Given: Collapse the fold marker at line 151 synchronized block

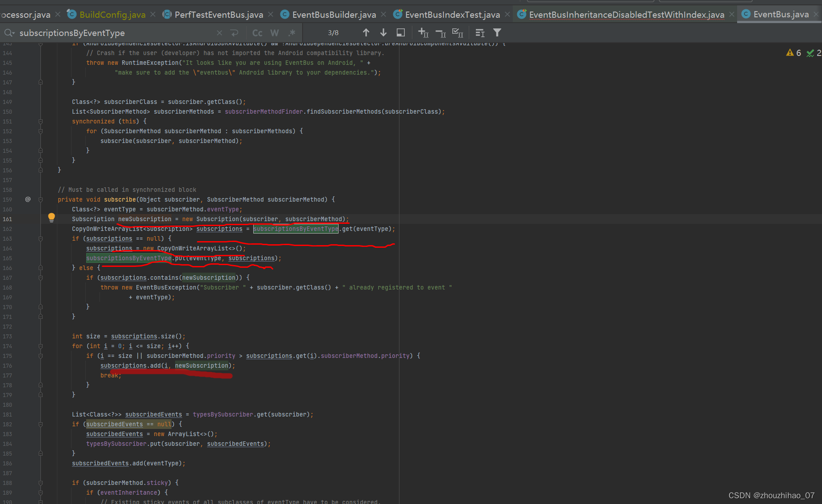Looking at the screenshot, I should [40, 121].
